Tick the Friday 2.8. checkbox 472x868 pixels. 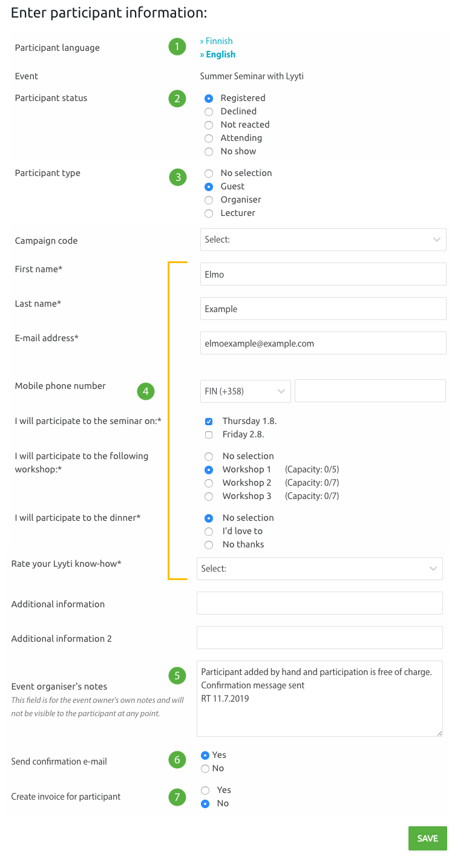click(x=209, y=434)
